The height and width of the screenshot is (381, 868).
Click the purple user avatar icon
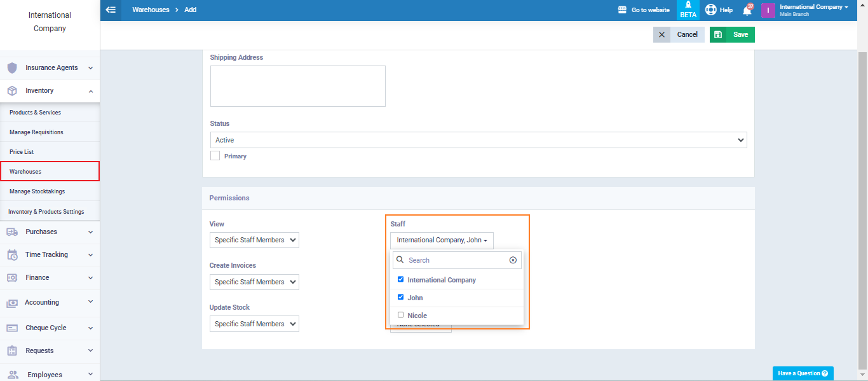coord(768,10)
